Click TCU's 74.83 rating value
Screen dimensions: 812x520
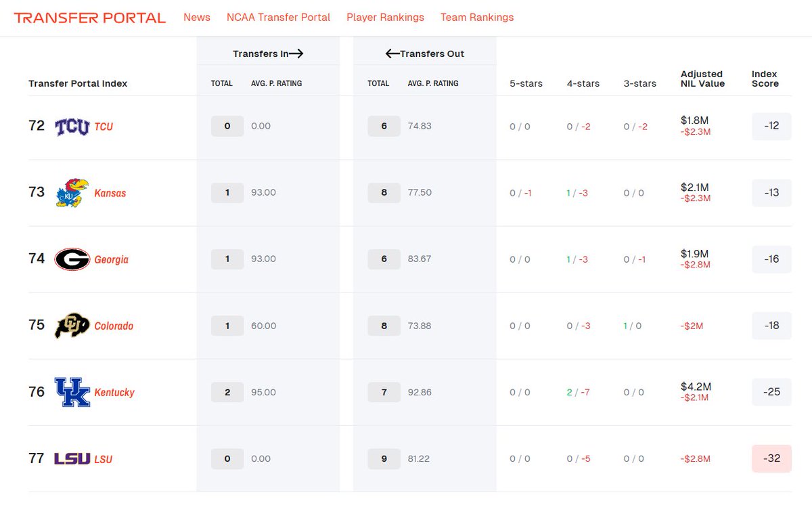[420, 126]
